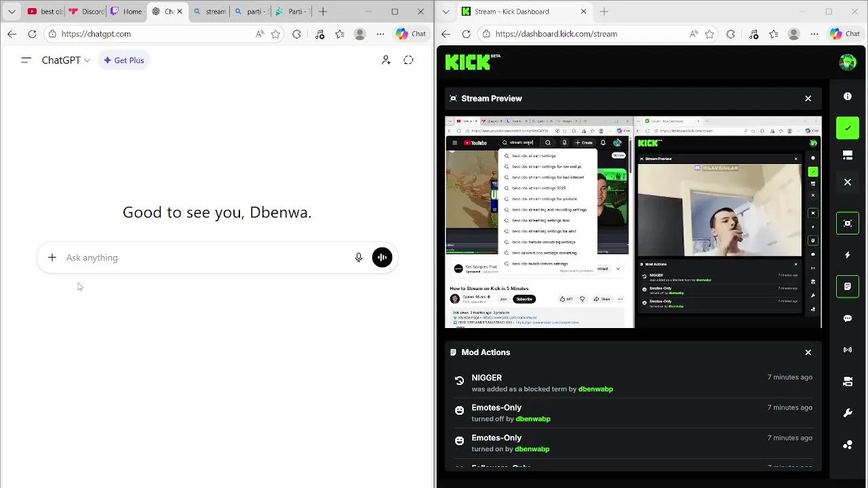Toggle Read Aloud in ChatGPT window

(x=260, y=34)
